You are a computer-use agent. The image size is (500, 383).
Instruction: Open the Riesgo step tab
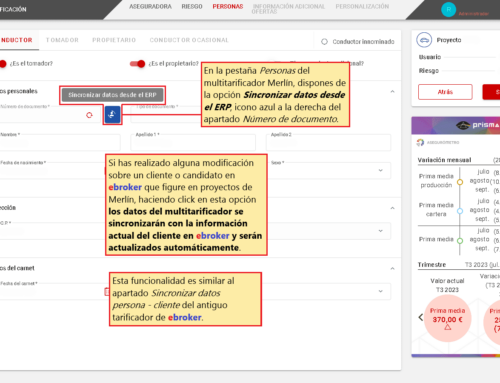coord(192,6)
